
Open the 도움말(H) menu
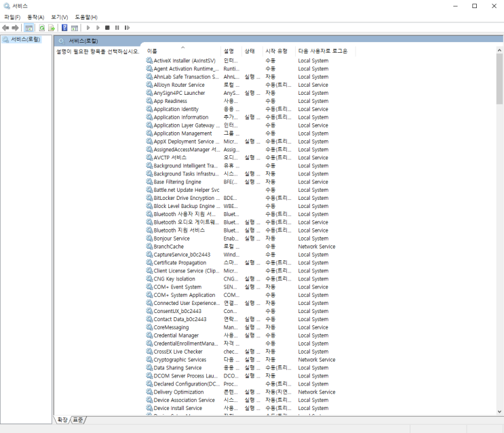pyautogui.click(x=86, y=17)
